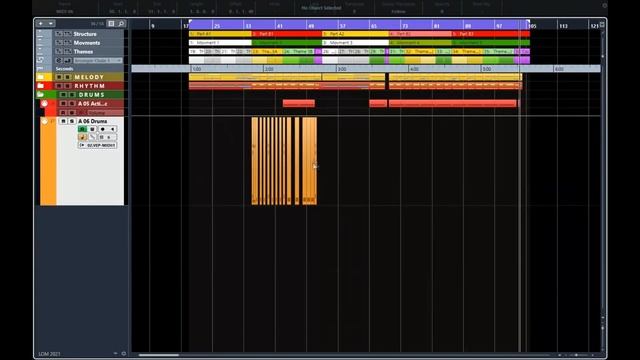Click the 3:00 mark on Seconds ruler
Screen dimensions: 640x360
point(342,69)
